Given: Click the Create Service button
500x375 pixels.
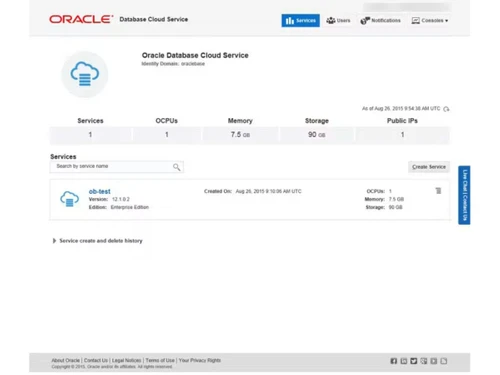Looking at the screenshot, I should [x=429, y=167].
